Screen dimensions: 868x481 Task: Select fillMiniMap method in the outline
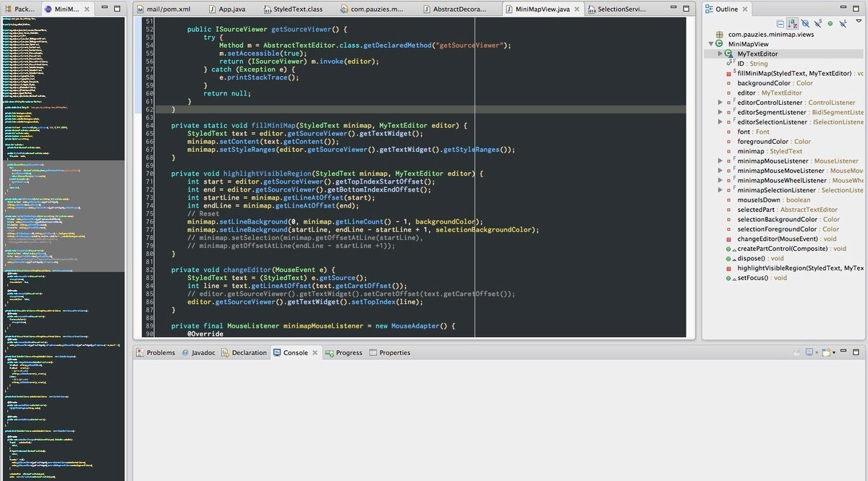800,73
